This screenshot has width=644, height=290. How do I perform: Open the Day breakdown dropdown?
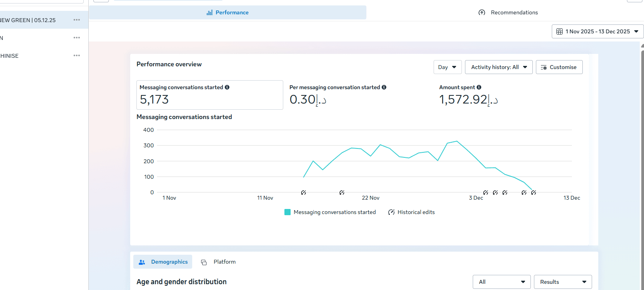pos(448,67)
